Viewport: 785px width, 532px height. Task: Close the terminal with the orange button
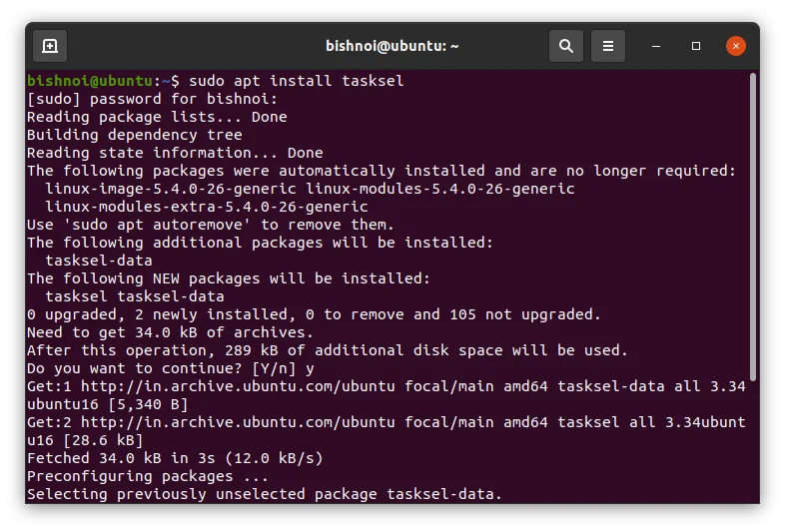[736, 46]
